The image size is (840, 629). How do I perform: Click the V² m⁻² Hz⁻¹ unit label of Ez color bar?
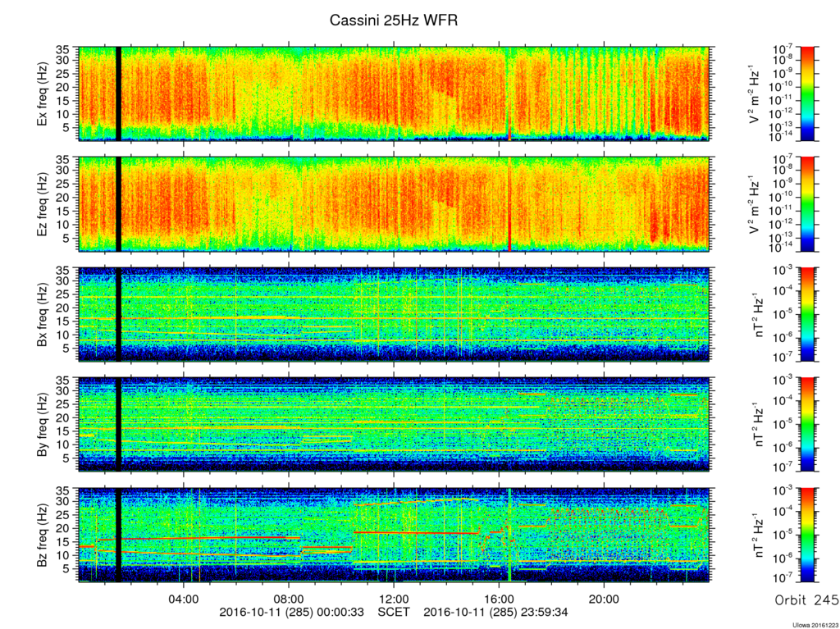755,204
